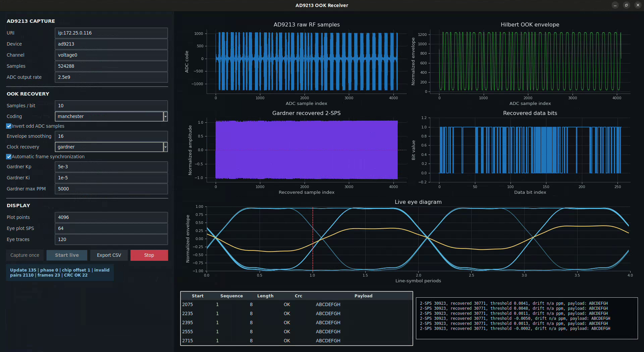Select the frame row starting at 2555
Image resolution: width=644 pixels, height=352 pixels.
(x=297, y=332)
